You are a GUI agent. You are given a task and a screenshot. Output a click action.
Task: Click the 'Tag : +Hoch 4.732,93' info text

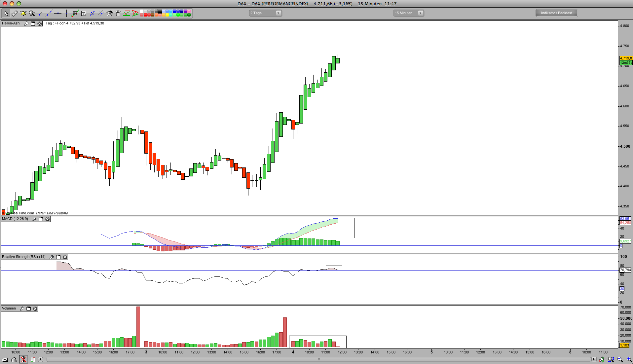63,23
